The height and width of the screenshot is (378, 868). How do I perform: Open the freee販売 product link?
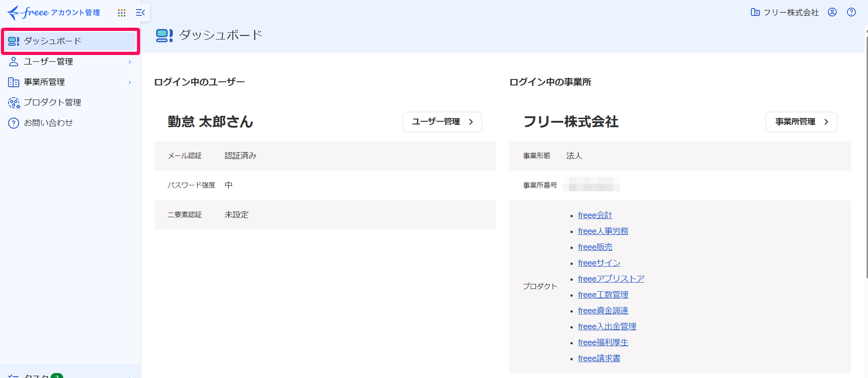pyautogui.click(x=595, y=247)
